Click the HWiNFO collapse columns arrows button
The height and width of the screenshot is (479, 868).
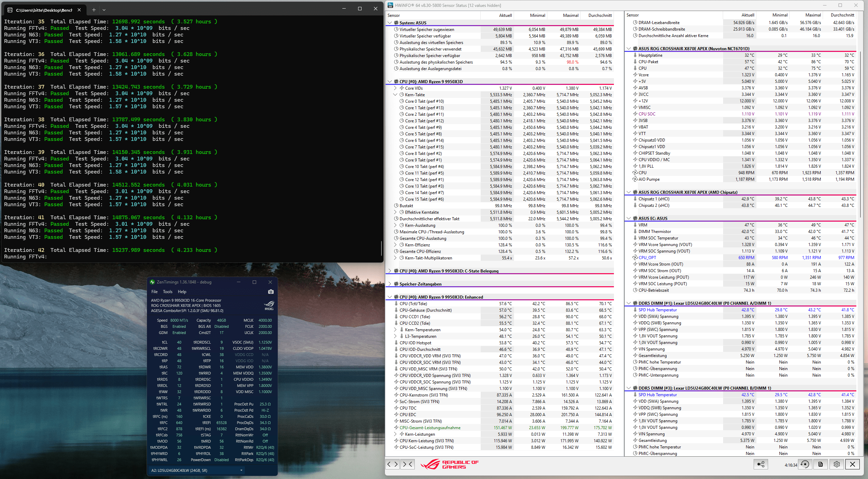click(x=408, y=464)
